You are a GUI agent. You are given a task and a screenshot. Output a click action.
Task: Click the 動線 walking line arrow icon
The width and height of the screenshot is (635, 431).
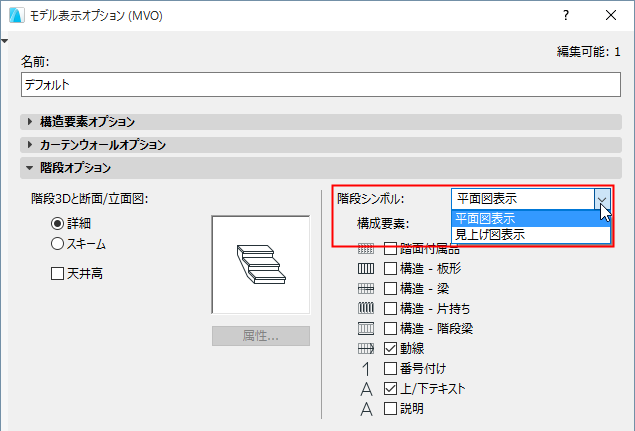tap(366, 348)
